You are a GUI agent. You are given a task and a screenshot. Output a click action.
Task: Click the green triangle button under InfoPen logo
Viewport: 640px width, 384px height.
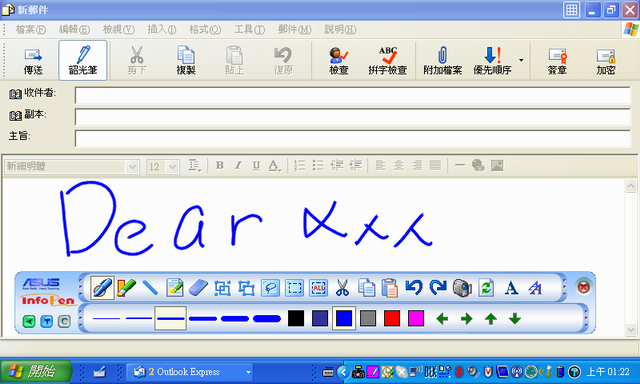(x=29, y=322)
